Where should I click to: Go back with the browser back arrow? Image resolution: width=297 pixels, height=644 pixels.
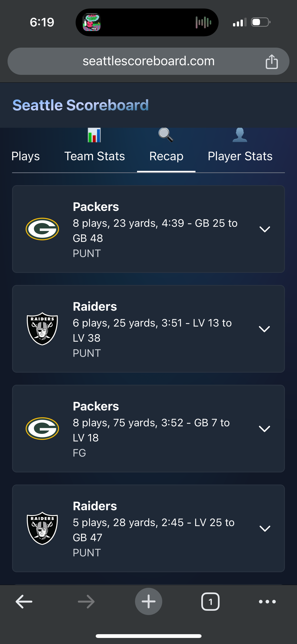(24, 602)
